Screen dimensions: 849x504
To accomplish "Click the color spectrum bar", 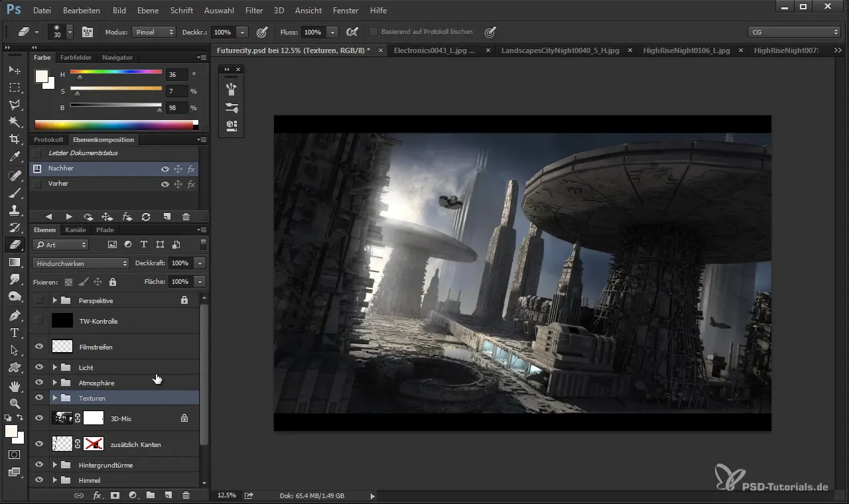I will pyautogui.click(x=116, y=124).
